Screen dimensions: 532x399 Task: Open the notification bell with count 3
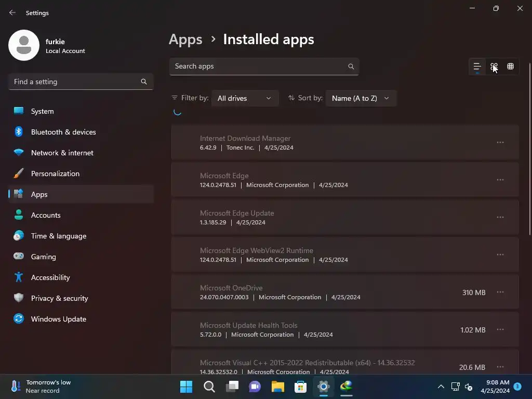(x=517, y=387)
